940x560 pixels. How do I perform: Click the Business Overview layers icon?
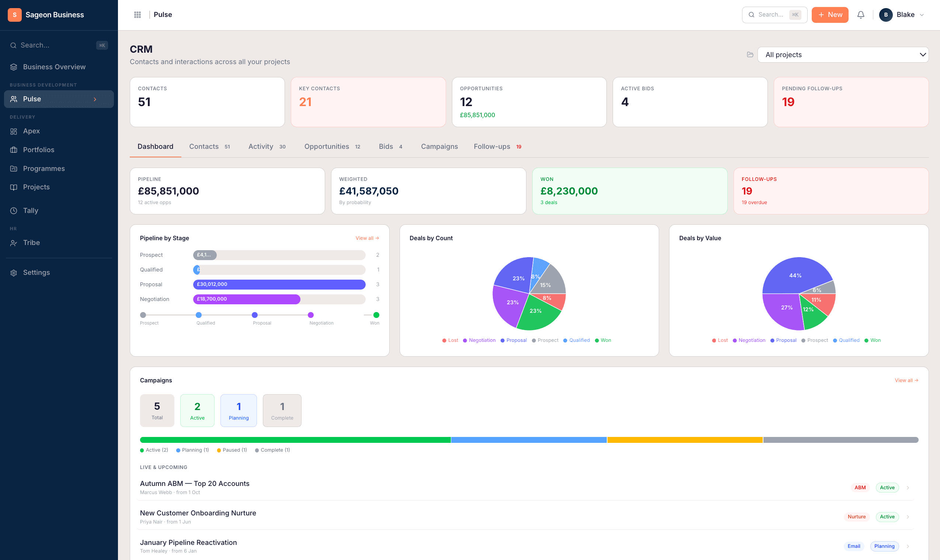point(14,67)
